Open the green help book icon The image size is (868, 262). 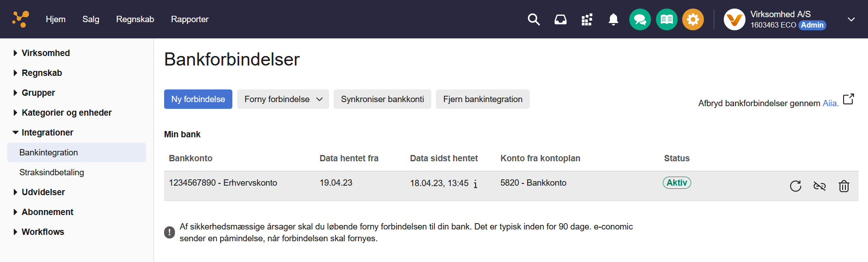pos(666,19)
